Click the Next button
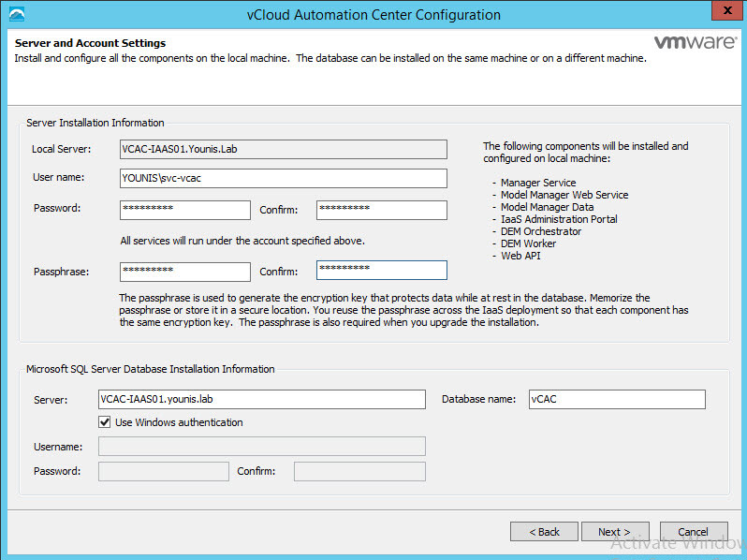This screenshot has width=747, height=560. coord(613,532)
